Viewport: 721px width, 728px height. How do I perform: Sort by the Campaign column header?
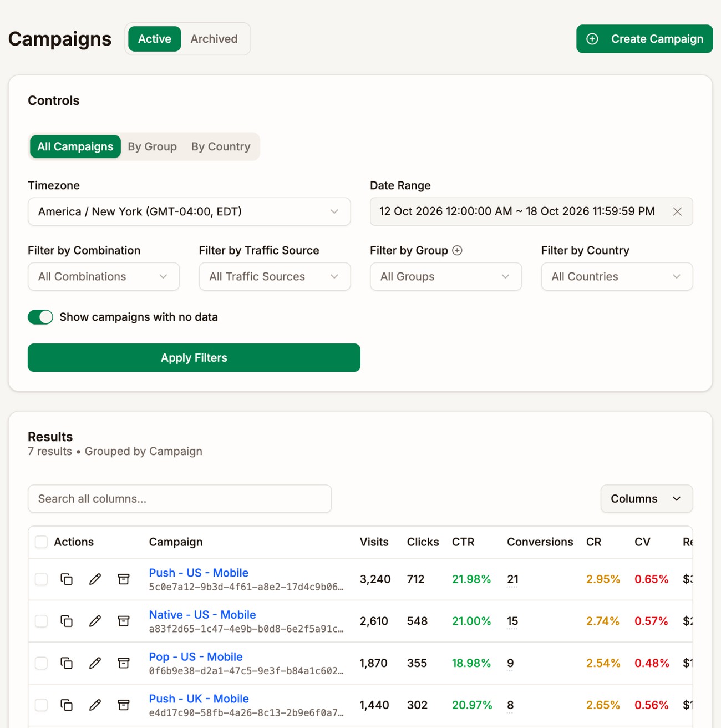(x=176, y=542)
